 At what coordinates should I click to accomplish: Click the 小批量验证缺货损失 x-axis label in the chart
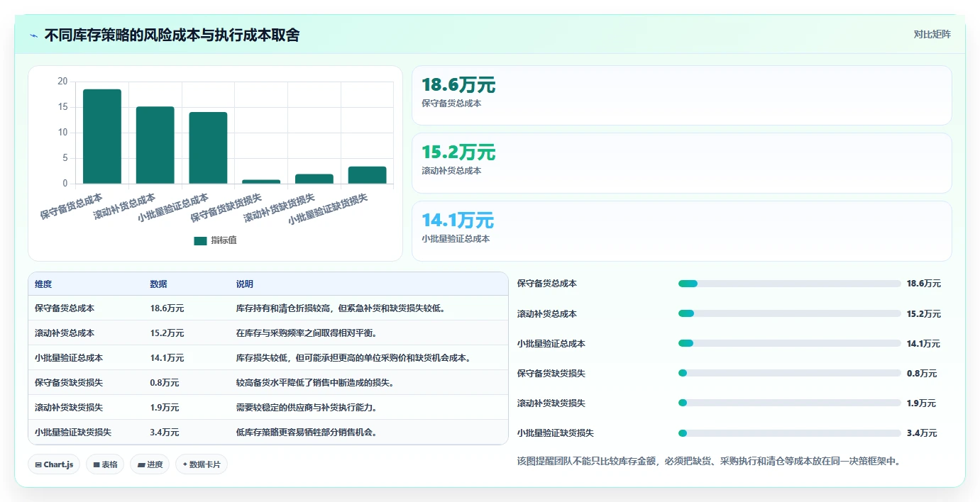point(329,209)
